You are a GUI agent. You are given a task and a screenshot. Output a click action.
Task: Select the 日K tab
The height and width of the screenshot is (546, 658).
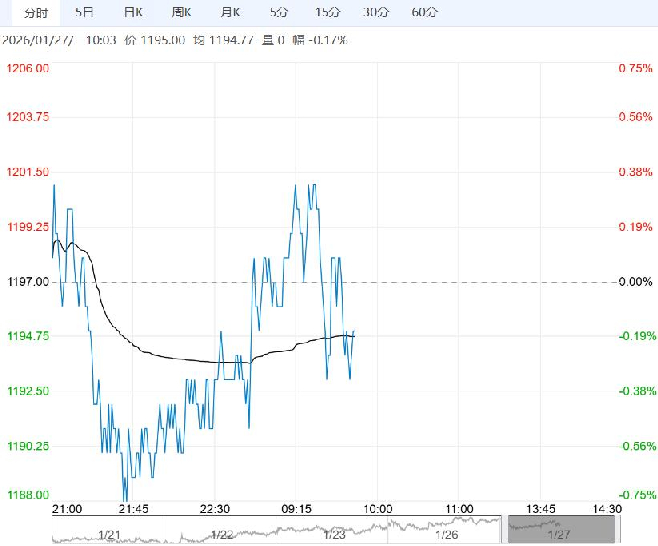tap(132, 13)
